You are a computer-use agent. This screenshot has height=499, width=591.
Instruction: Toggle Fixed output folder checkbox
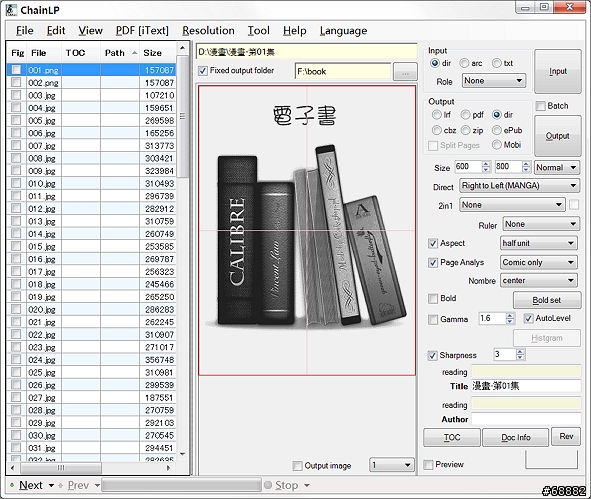click(203, 70)
